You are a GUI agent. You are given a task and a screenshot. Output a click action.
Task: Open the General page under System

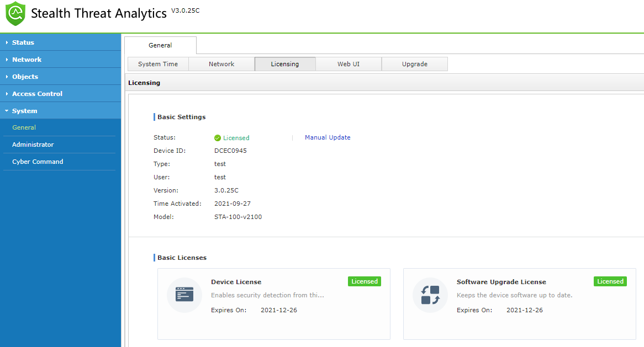point(24,127)
